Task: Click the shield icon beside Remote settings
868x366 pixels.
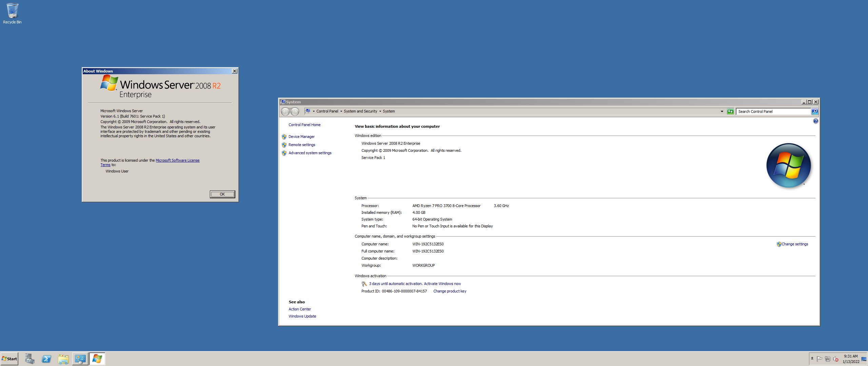Action: (284, 145)
